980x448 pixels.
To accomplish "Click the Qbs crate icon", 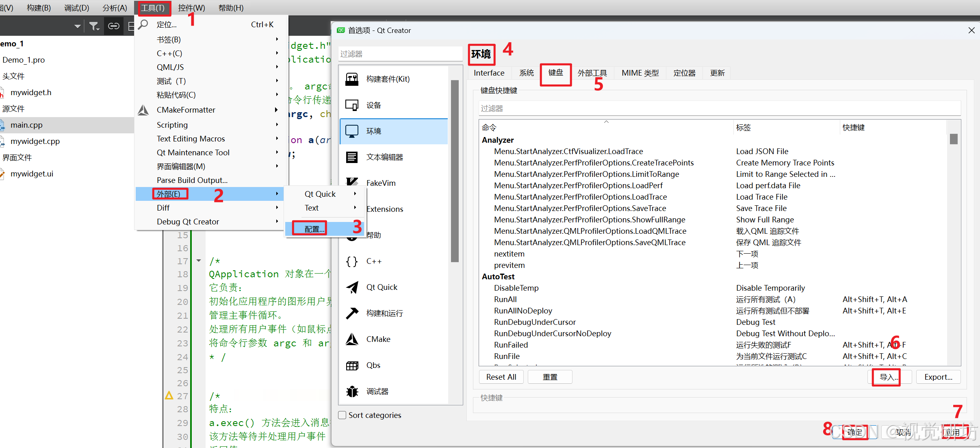I will point(352,365).
